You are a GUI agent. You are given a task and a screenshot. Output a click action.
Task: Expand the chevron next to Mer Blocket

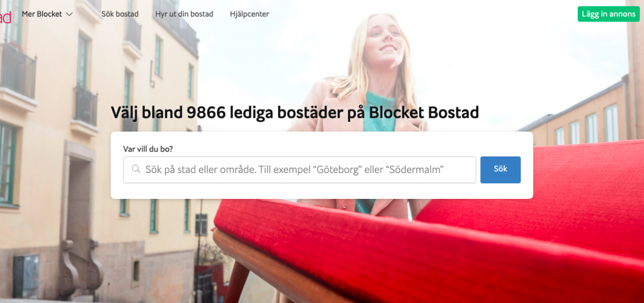click(69, 14)
